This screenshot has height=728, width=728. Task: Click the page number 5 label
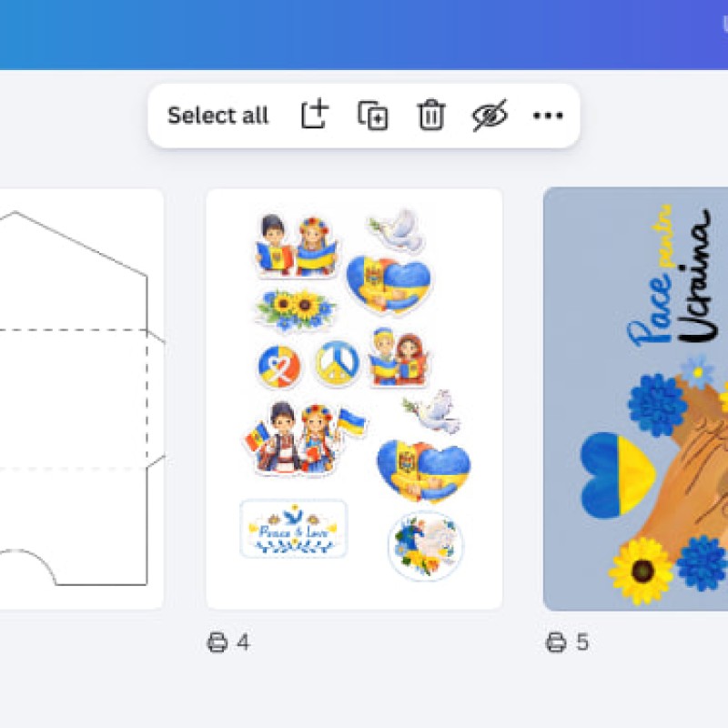(x=582, y=642)
